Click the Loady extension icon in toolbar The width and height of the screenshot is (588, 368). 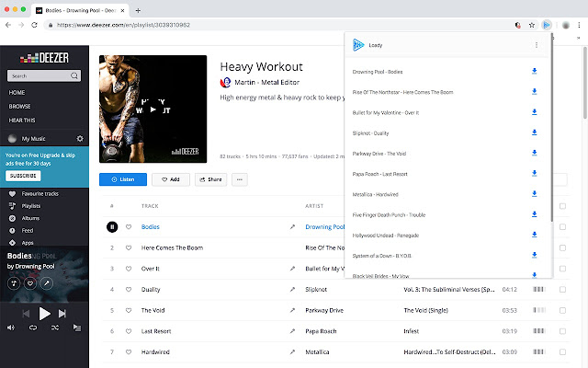click(x=547, y=25)
